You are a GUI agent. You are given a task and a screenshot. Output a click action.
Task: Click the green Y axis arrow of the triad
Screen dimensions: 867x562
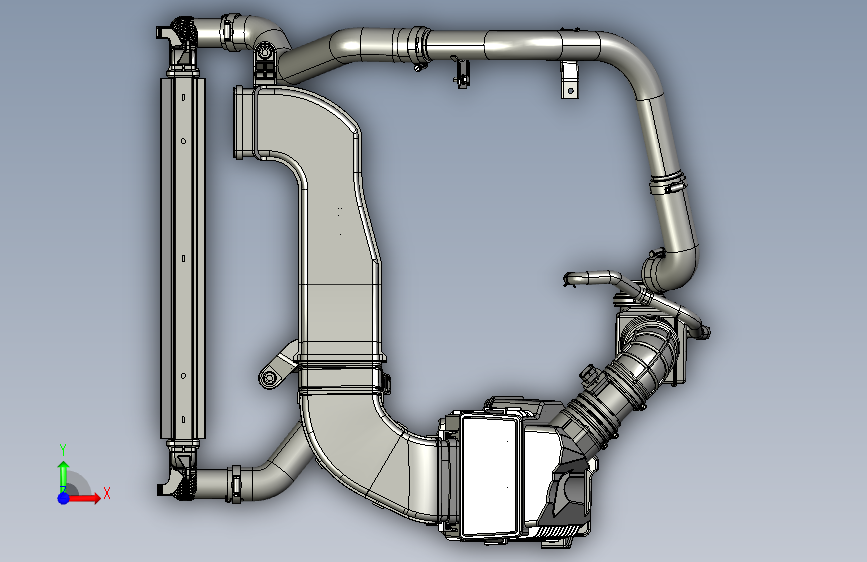[64, 476]
